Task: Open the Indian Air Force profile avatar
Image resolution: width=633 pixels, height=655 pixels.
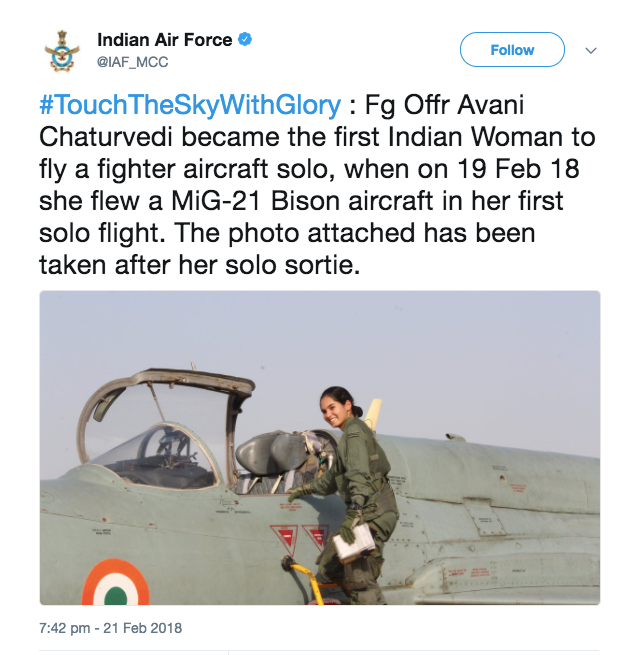Action: [x=62, y=51]
